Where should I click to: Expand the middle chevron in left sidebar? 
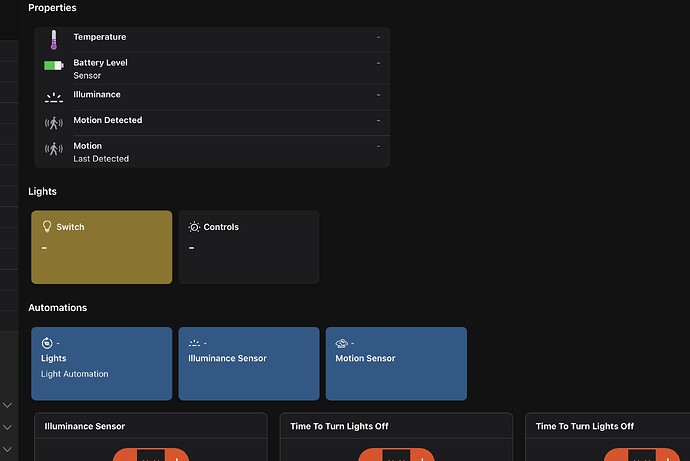click(7, 427)
